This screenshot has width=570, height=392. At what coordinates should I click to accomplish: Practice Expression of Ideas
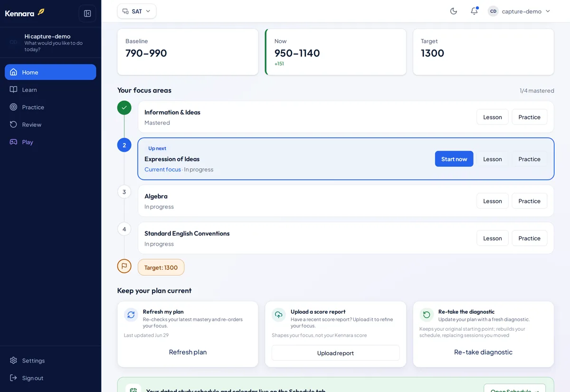pos(530,159)
